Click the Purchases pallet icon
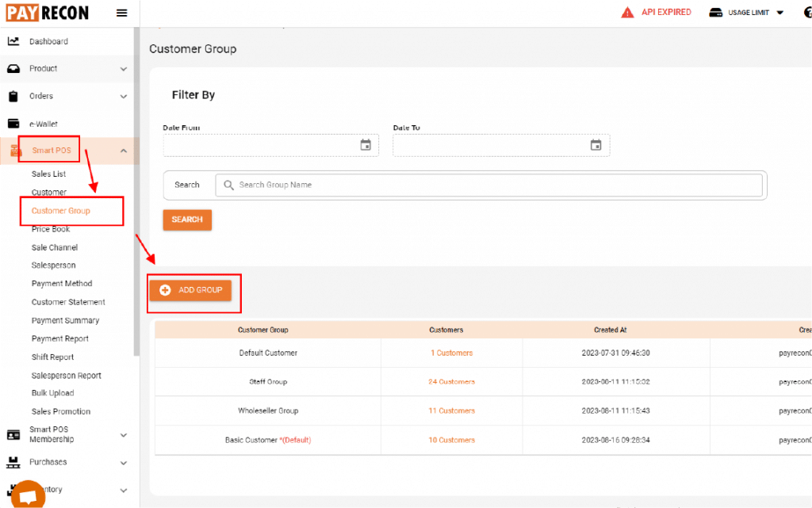Screen dimensions: 812x508 click(13, 462)
